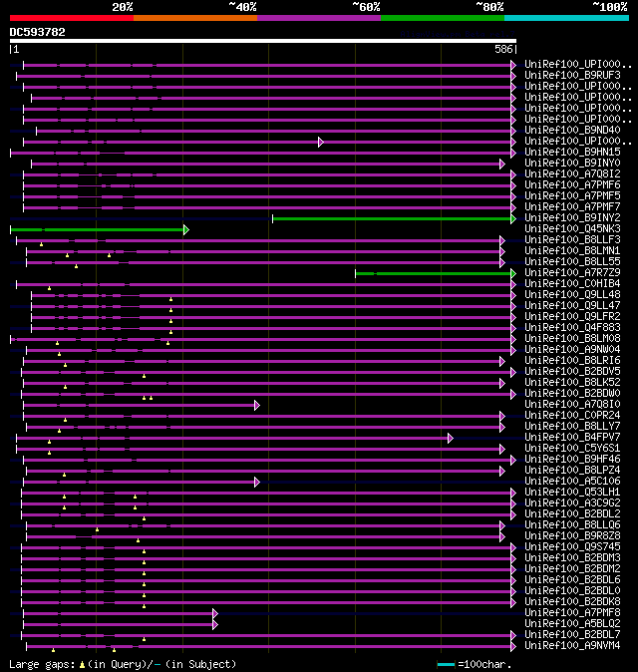
Task: Click the yellow gap marker under the B2BDV5 row
Action: click(x=144, y=376)
